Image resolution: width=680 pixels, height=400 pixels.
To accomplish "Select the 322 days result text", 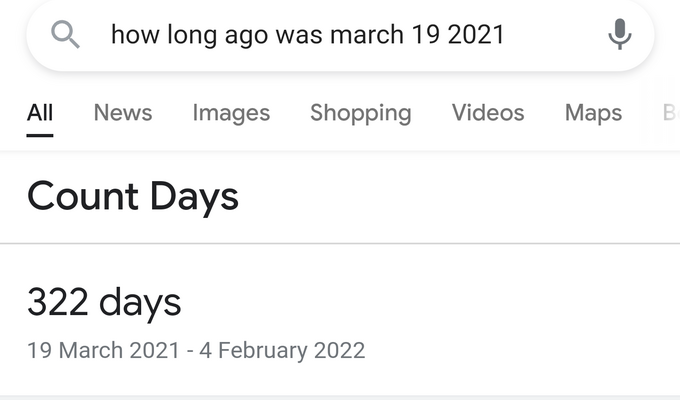I will point(104,302).
